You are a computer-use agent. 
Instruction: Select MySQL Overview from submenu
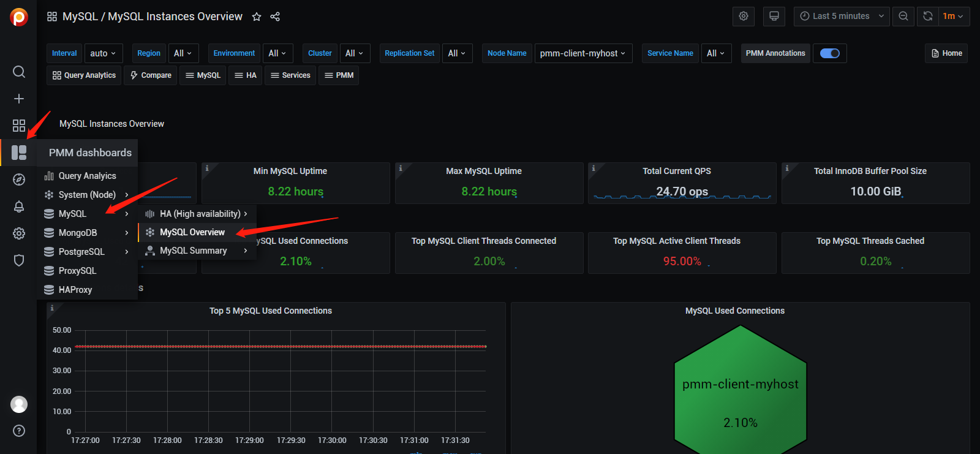click(197, 232)
